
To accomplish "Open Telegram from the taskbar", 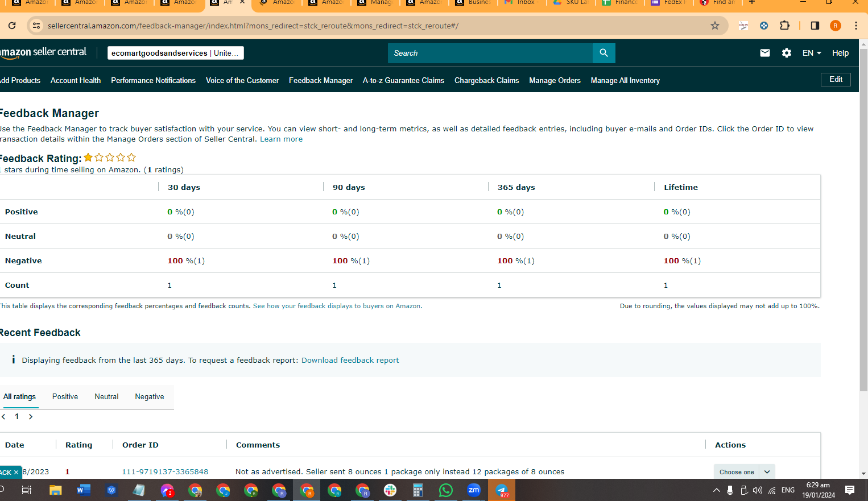I will coord(502,490).
